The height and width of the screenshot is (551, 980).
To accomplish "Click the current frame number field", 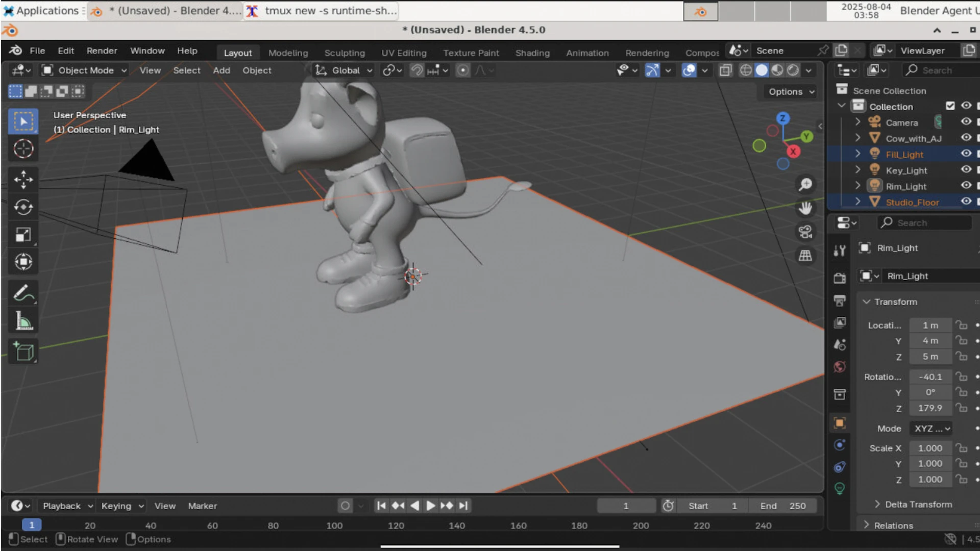I will [x=626, y=506].
